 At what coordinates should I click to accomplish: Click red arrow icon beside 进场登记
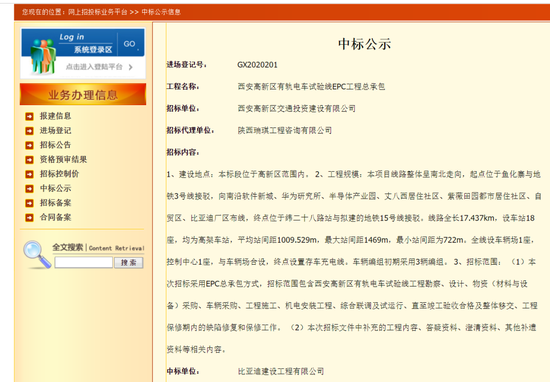pyautogui.click(x=29, y=131)
